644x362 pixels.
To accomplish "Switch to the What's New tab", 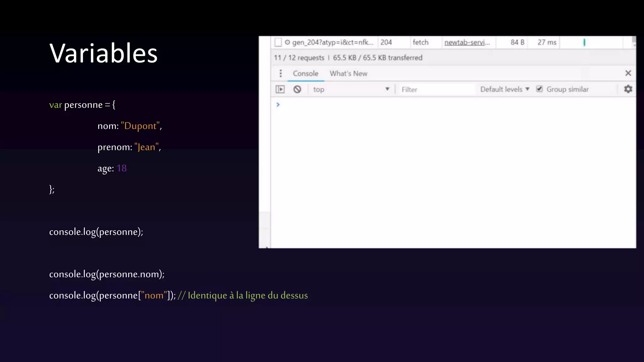I will pos(348,74).
